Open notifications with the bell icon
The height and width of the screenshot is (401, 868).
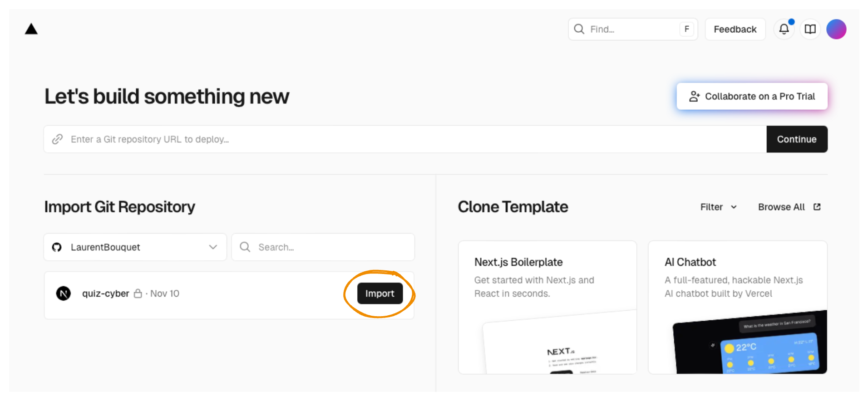pos(784,29)
